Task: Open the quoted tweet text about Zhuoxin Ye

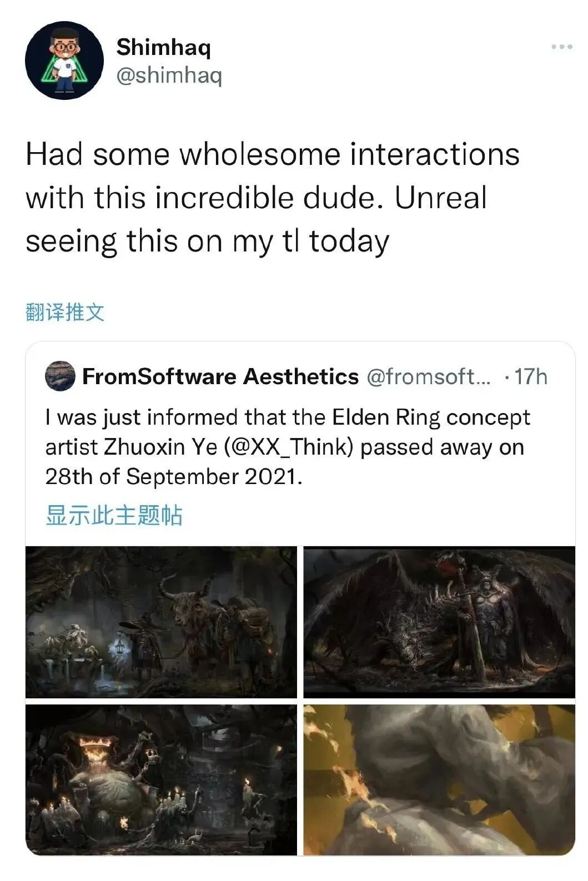Action: pos(288,447)
